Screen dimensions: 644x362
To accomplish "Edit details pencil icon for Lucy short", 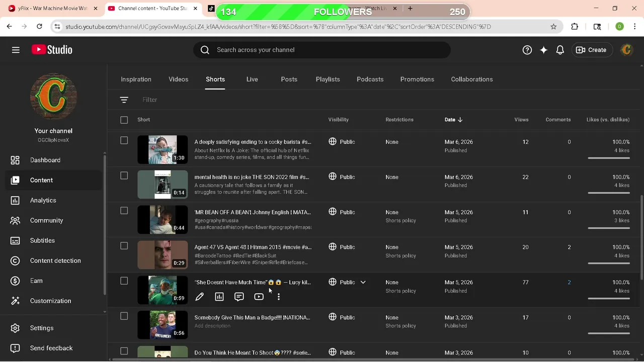I will click(x=199, y=297).
